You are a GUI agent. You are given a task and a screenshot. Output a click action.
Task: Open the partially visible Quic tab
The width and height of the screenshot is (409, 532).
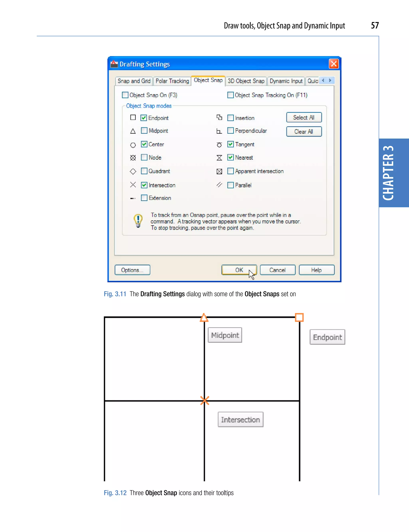(312, 81)
